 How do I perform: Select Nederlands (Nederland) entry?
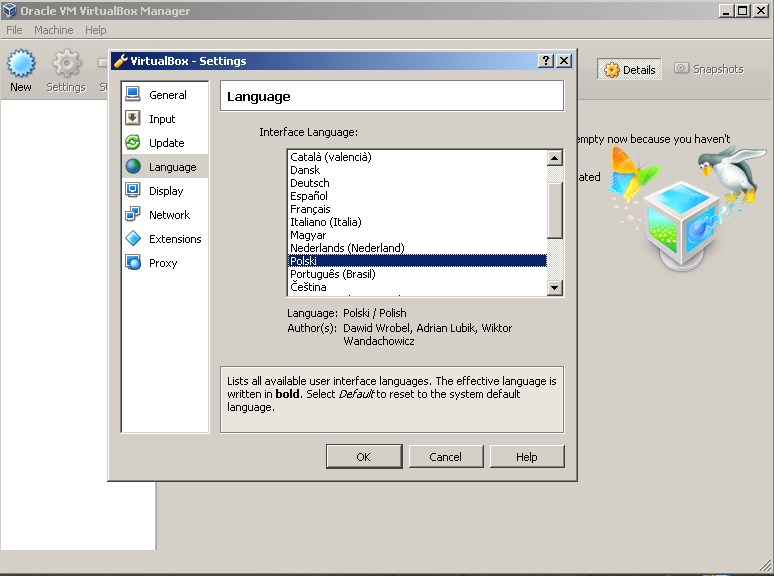(x=417, y=248)
